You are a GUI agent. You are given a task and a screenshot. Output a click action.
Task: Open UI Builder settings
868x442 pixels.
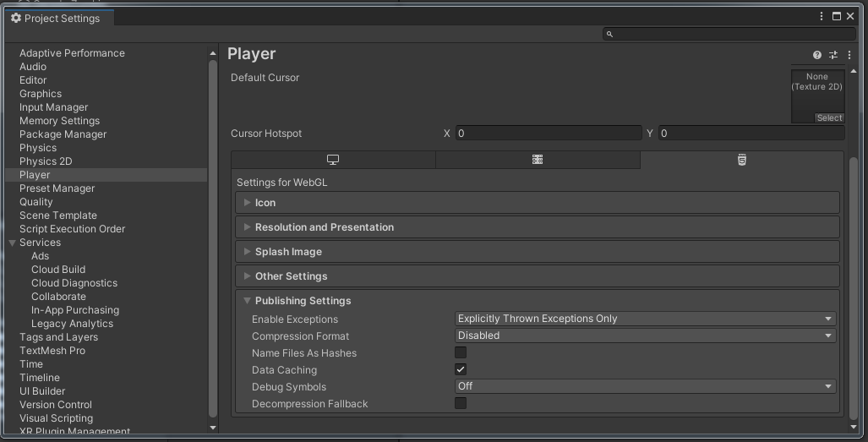(42, 391)
